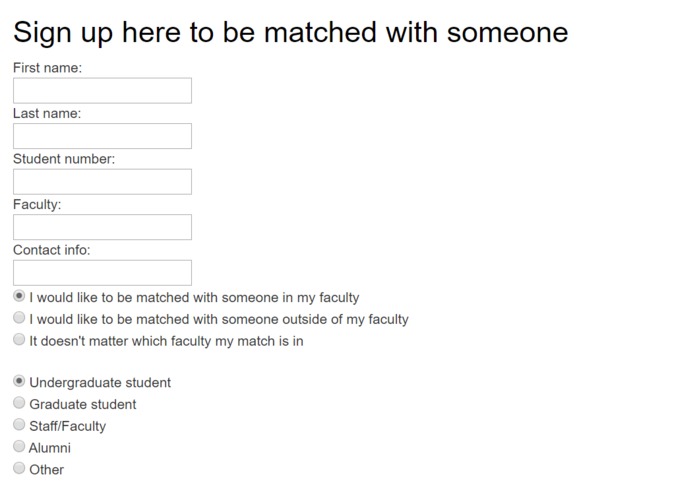Screen dimensions: 695x494
Task: Click the 'First name:' label text
Action: coord(47,68)
